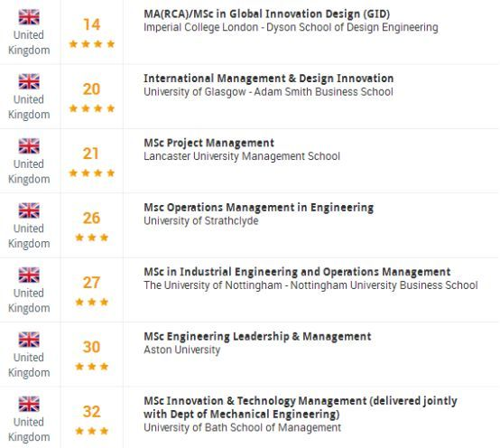Click the UK flag beside rank 27
The image size is (500, 448).
[x=29, y=275]
